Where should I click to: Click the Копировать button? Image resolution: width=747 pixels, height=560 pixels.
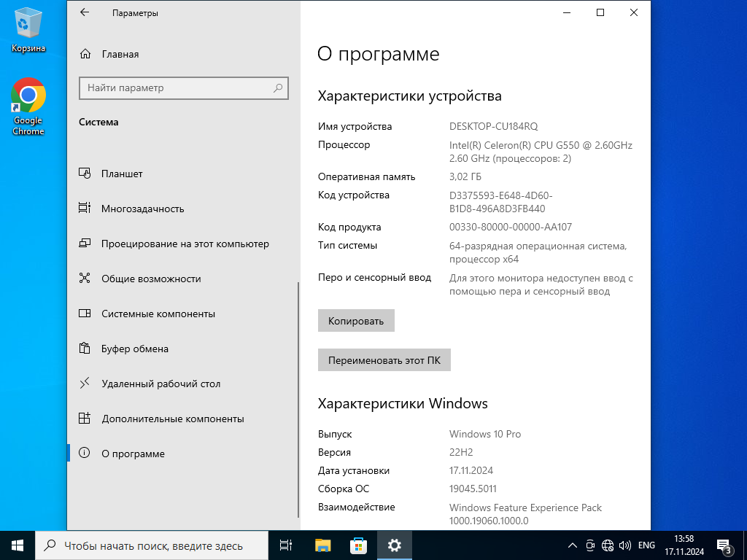(x=356, y=321)
